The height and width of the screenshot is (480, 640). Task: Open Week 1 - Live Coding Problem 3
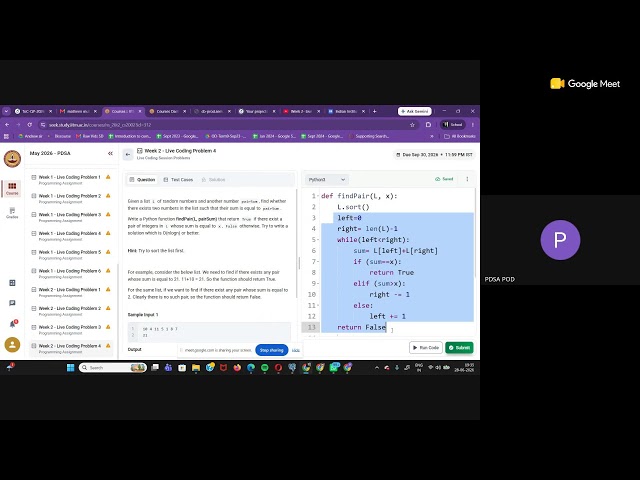[x=70, y=217]
